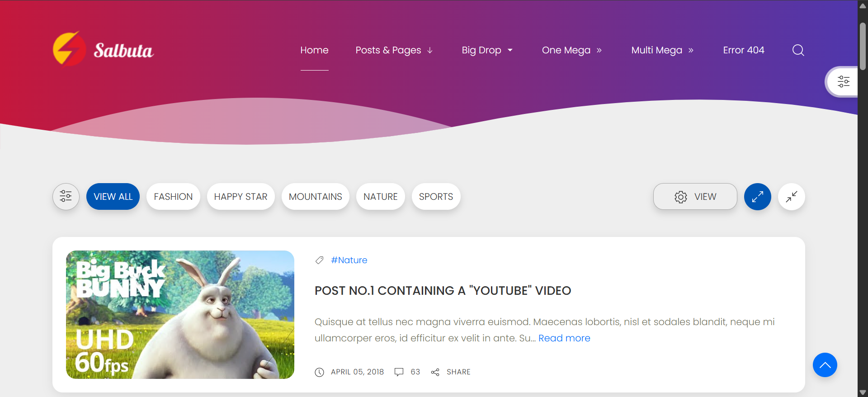The image size is (868, 397).
Task: Expand the Big Drop dropdown menu
Action: pyautogui.click(x=487, y=50)
